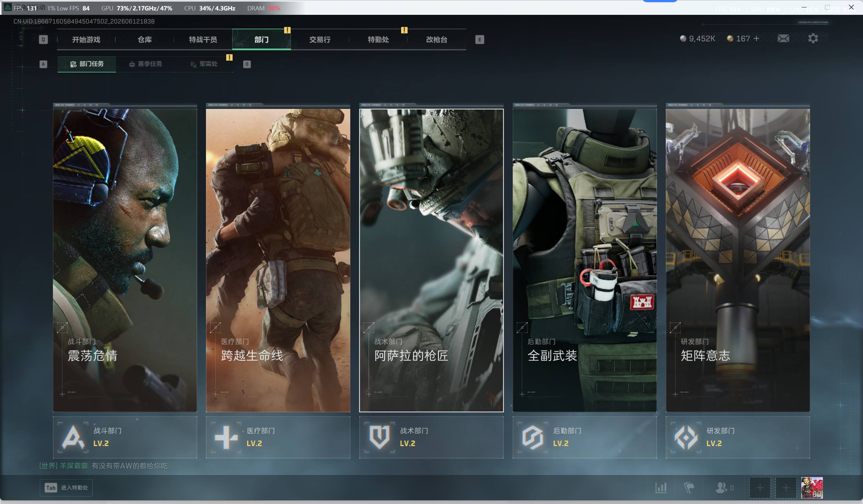Click the CPU 34%/4.3GHz overlay readout
863x504 pixels.
[x=210, y=8]
